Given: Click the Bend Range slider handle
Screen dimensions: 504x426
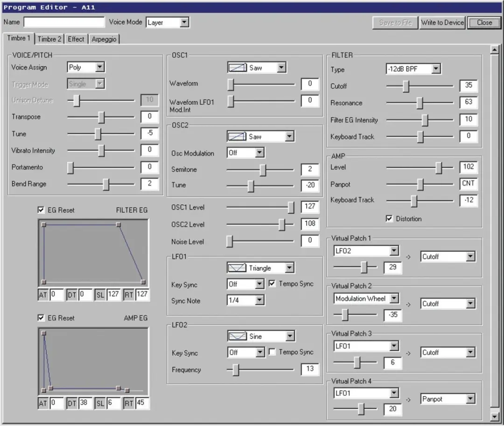Looking at the screenshot, I should [x=106, y=184].
